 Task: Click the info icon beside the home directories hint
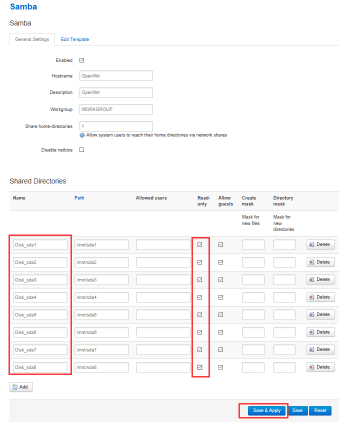pos(82,135)
